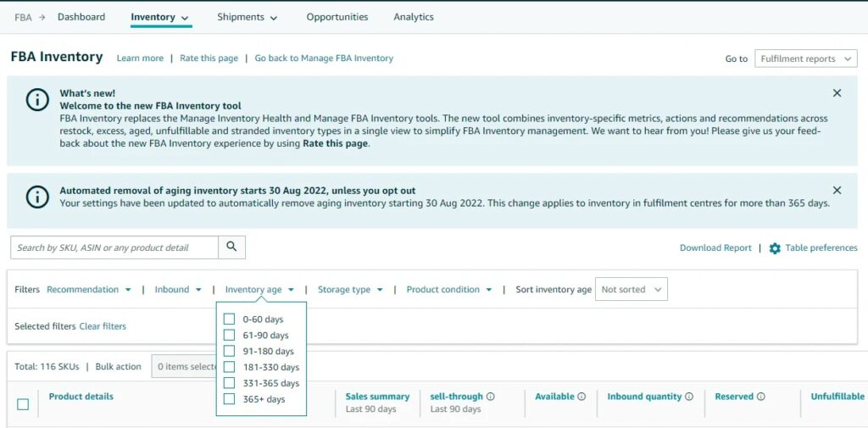The image size is (868, 428).
Task: Enable the 365+ days checkbox
Action: coord(229,399)
